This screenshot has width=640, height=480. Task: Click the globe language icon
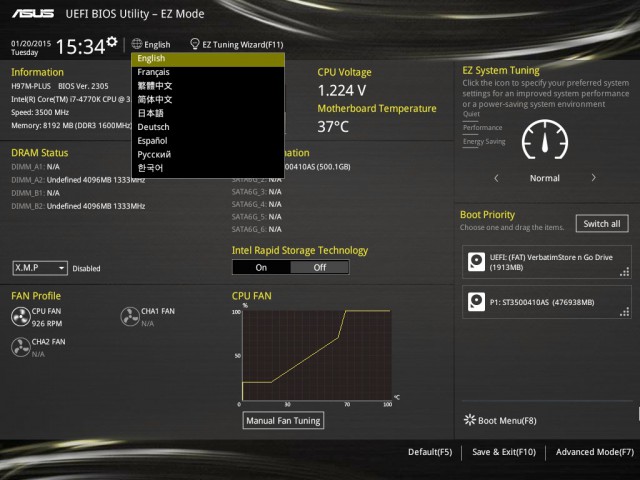point(137,44)
